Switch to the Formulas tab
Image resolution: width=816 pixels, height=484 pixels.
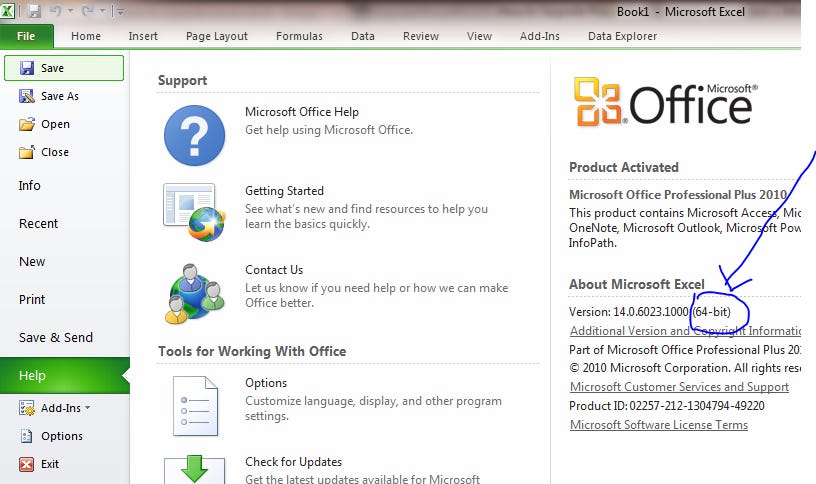point(299,36)
